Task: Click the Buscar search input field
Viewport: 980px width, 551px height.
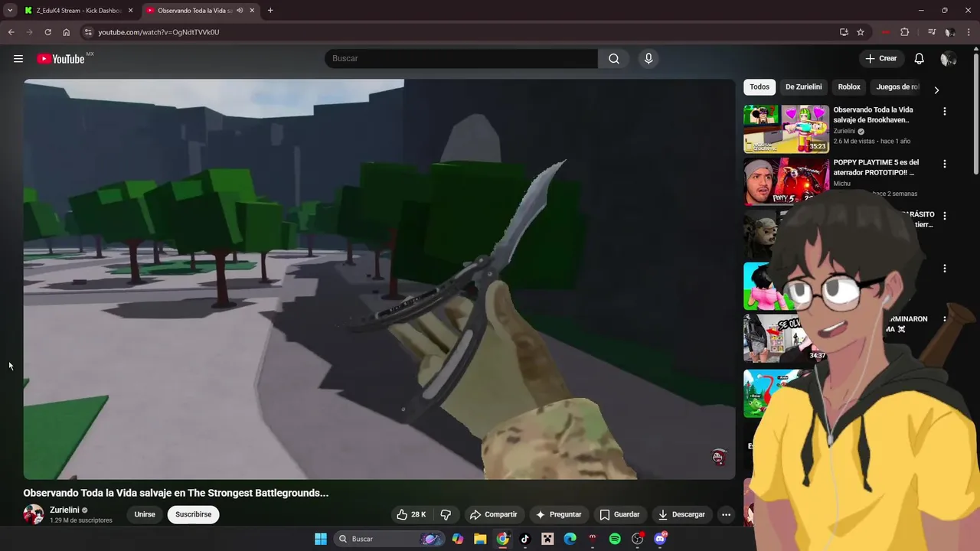Action: tap(462, 59)
